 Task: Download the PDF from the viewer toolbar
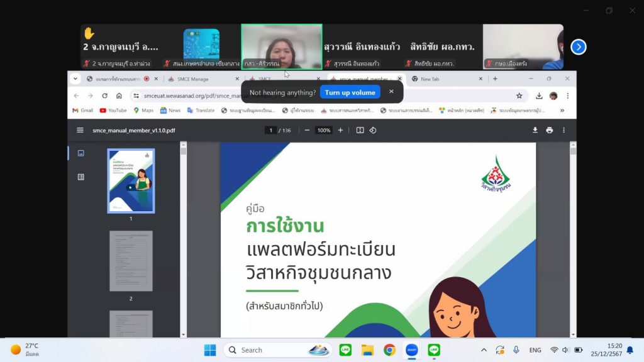[535, 130]
